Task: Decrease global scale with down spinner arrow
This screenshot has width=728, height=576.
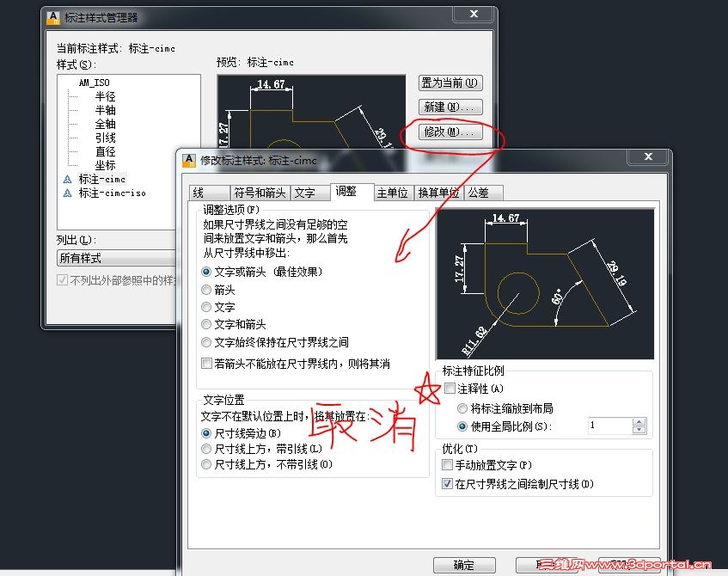Action: tap(639, 430)
